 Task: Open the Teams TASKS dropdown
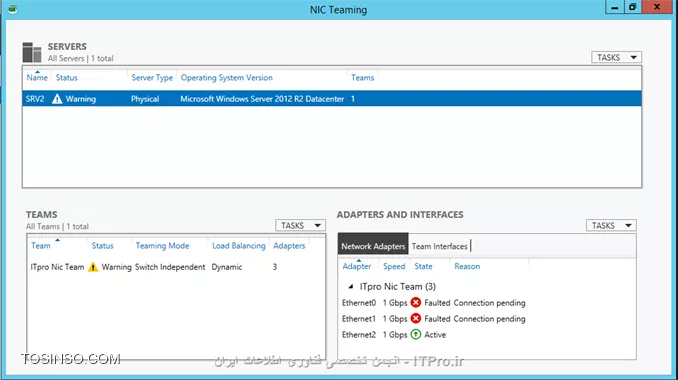point(300,226)
